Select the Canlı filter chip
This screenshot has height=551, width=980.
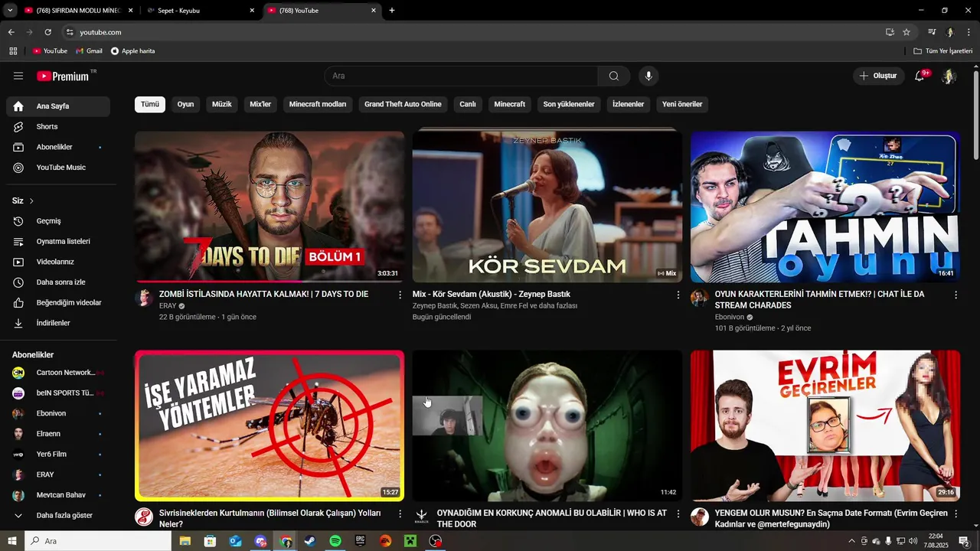[x=468, y=104]
